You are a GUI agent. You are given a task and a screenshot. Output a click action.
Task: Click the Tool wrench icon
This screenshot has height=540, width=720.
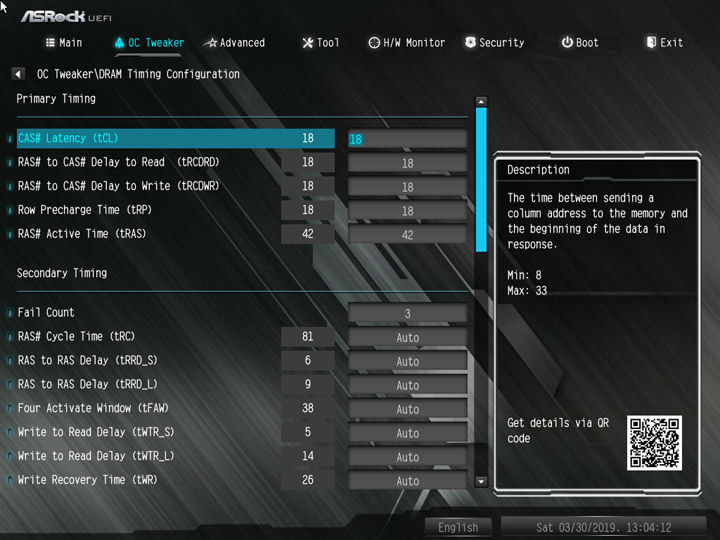coord(307,43)
